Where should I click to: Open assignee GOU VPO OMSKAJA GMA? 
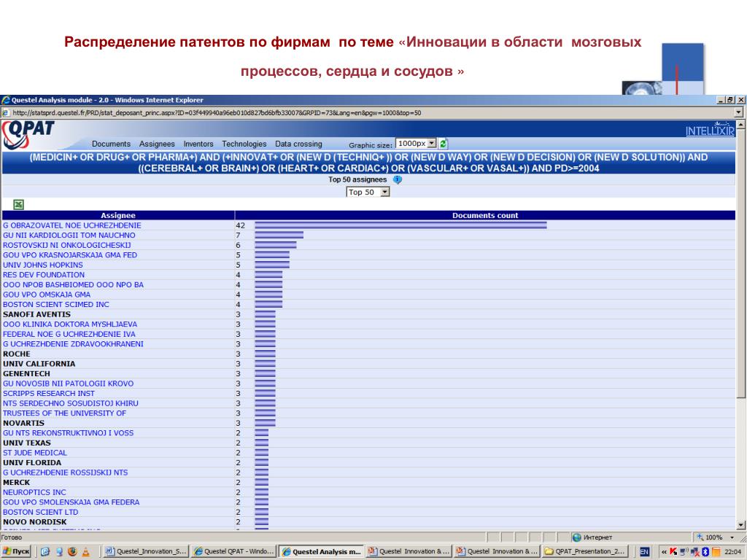pyautogui.click(x=47, y=295)
